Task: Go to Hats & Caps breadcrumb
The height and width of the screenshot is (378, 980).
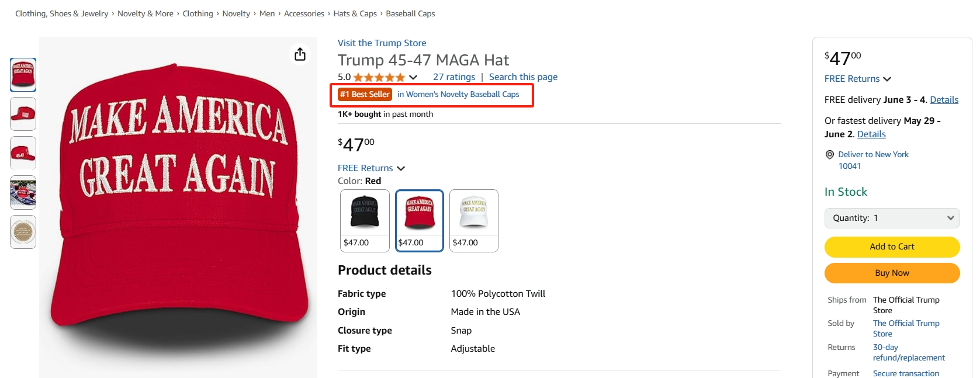Action: click(x=355, y=13)
